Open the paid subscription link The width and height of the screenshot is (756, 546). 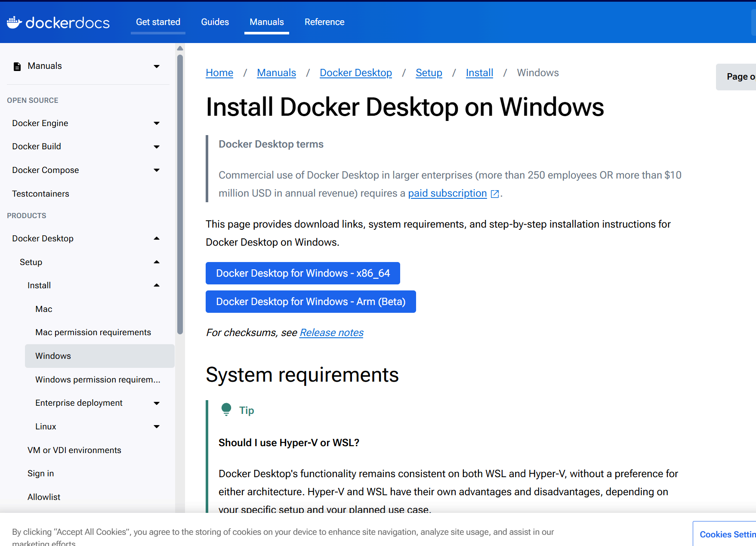tap(447, 194)
